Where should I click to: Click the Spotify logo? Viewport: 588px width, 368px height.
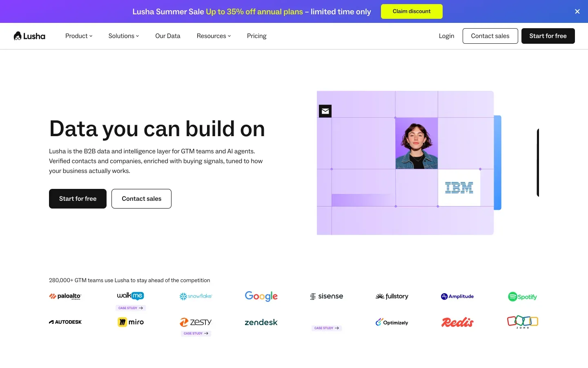(523, 296)
